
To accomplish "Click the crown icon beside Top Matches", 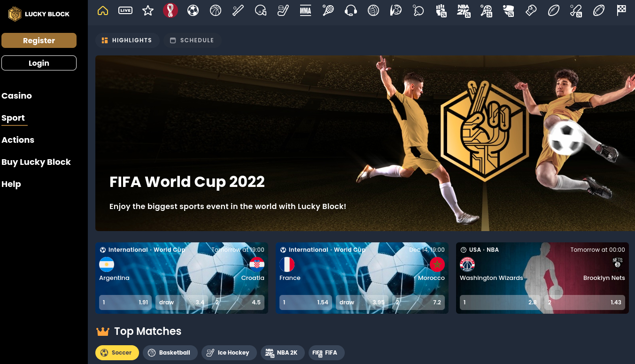I will click(103, 332).
